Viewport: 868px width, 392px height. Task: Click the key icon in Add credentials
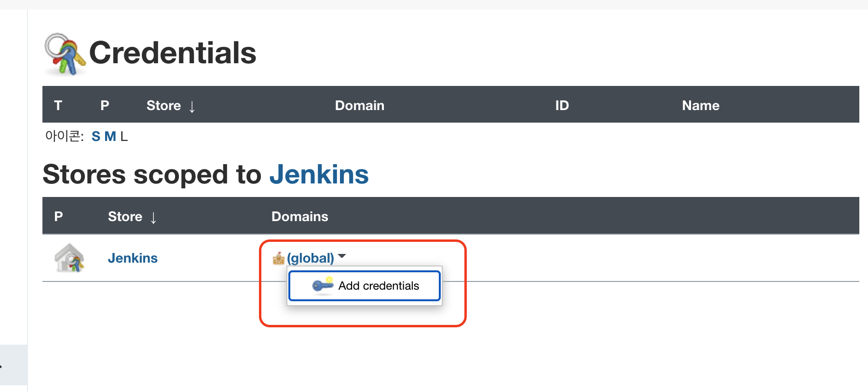(323, 285)
